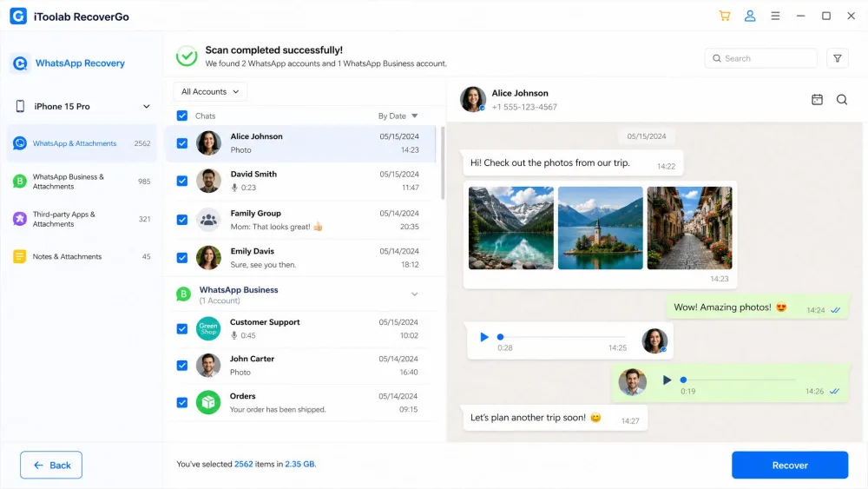
Task: Click the search icon in chat header
Action: (x=841, y=100)
